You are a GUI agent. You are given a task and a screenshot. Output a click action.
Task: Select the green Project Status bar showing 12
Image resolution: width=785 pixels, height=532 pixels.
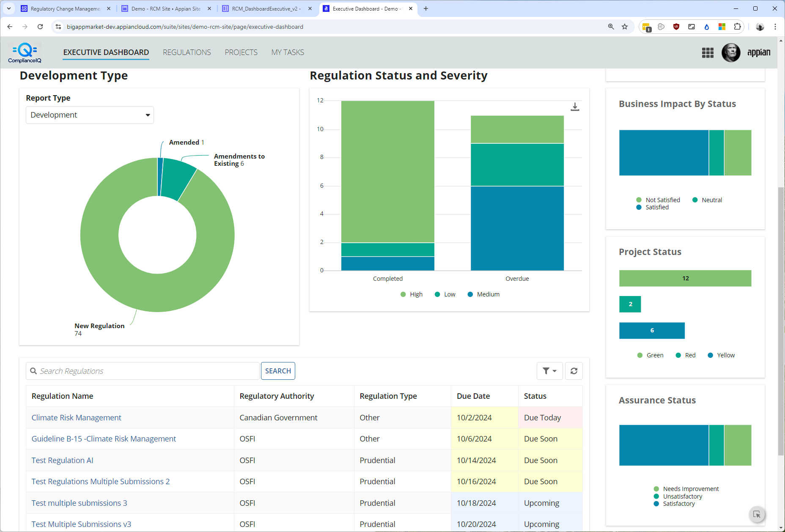pyautogui.click(x=685, y=278)
